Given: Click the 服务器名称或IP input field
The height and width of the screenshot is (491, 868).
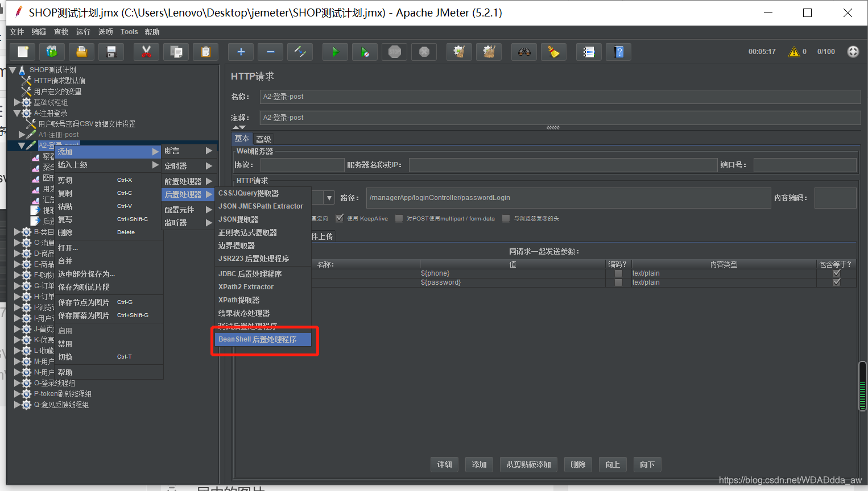Looking at the screenshot, I should 563,165.
